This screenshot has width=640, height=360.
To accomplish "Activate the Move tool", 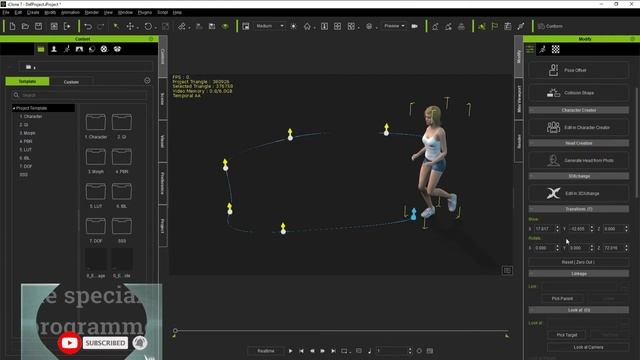I will coord(130,26).
